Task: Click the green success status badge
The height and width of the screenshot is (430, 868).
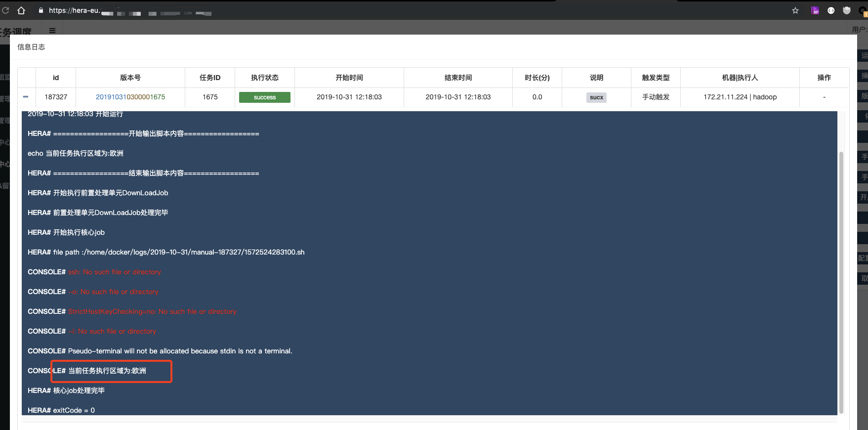Action: pos(265,97)
